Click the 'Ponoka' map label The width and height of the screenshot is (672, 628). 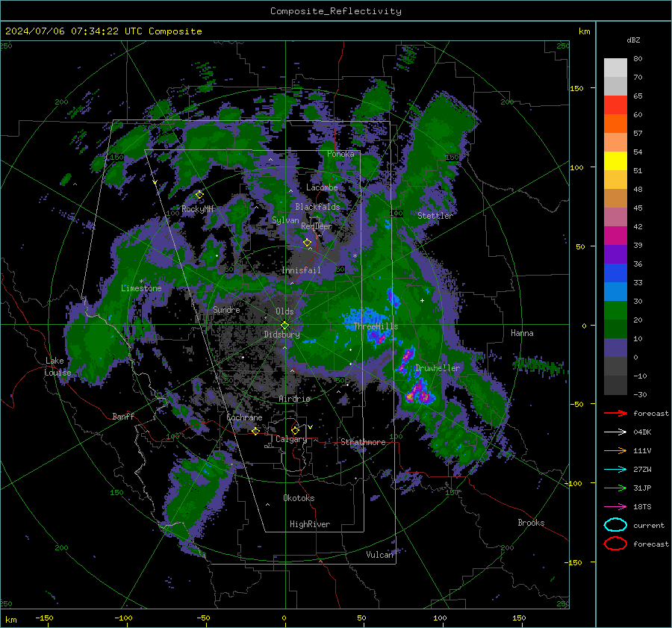tap(340, 154)
